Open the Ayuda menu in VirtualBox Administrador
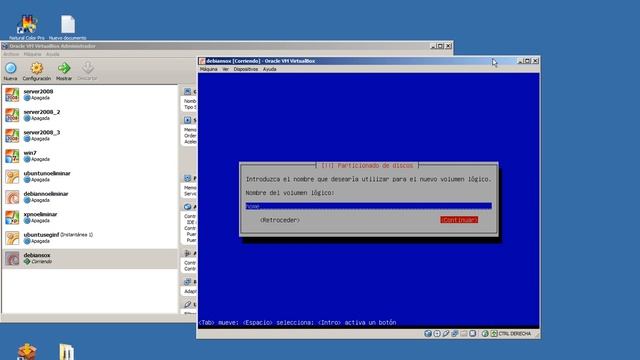This screenshot has width=640, height=360. [x=53, y=54]
